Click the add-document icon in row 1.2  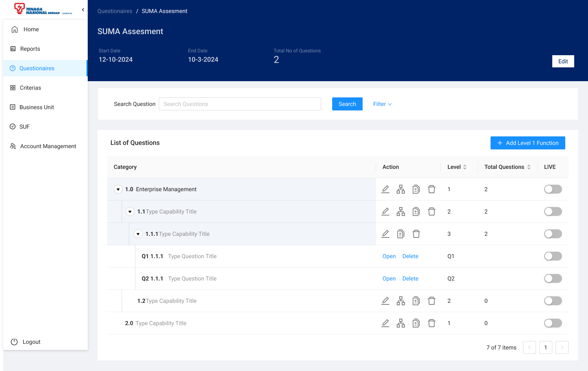coord(416,301)
